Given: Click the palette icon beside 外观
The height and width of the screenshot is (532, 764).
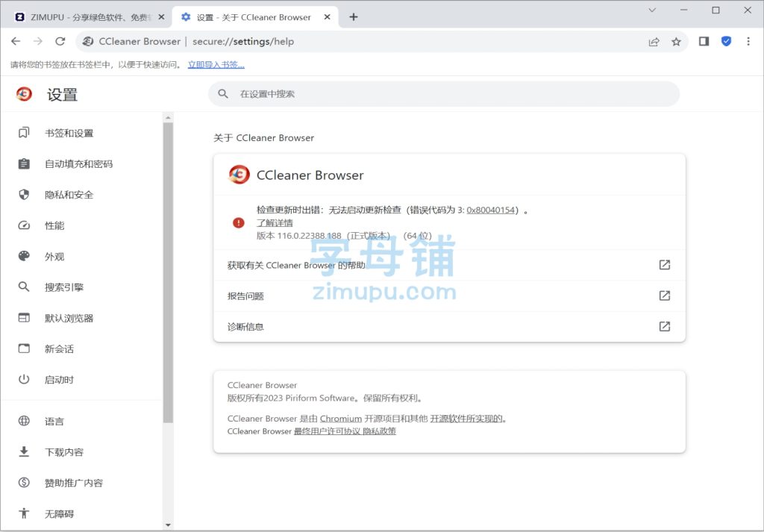Looking at the screenshot, I should [x=24, y=256].
